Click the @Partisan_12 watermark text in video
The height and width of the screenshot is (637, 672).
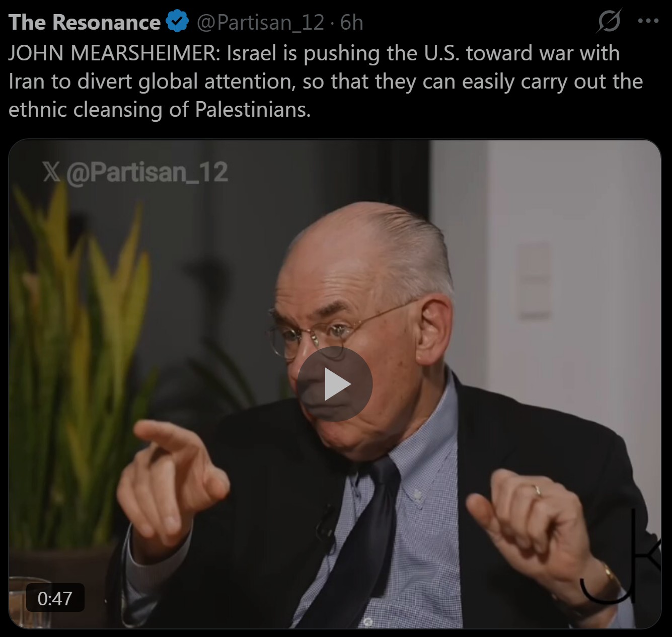tap(146, 172)
